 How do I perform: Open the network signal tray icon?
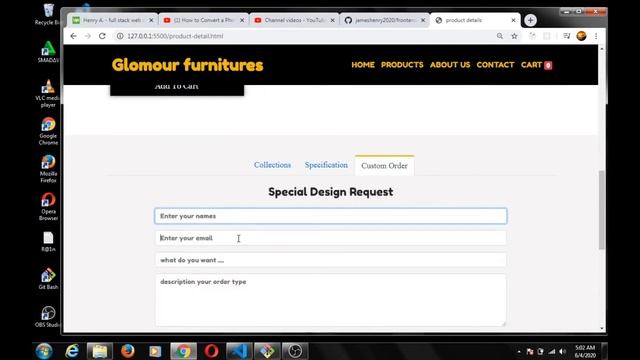pyautogui.click(x=551, y=351)
